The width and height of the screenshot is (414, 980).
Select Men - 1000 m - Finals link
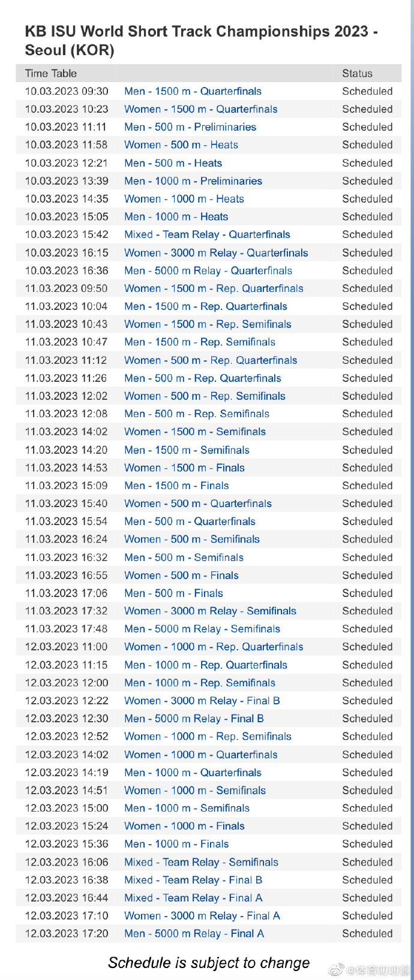tap(176, 844)
